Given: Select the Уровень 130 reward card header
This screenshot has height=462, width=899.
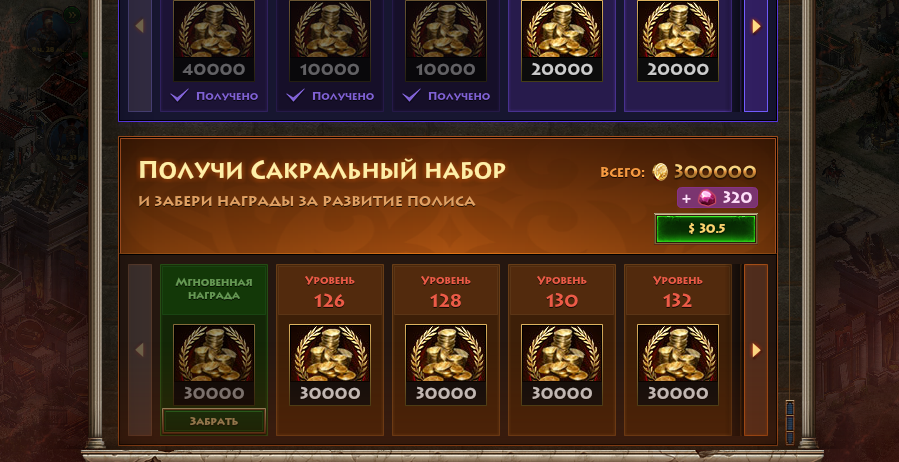Looking at the screenshot, I should click(x=562, y=290).
